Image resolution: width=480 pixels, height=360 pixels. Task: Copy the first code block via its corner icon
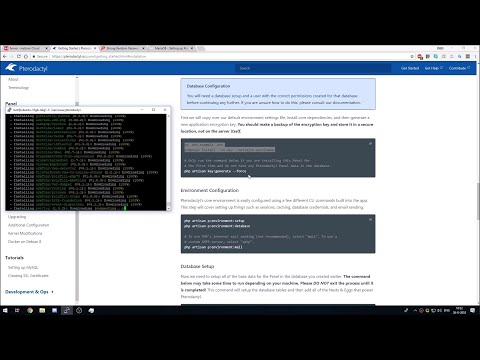(370, 143)
